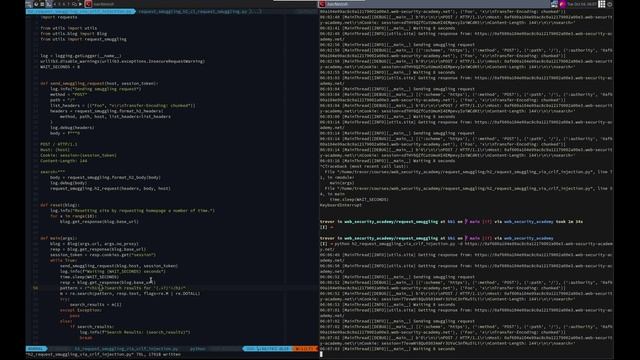
Task: Open the purple round tray icon
Action: tap(562, 4)
